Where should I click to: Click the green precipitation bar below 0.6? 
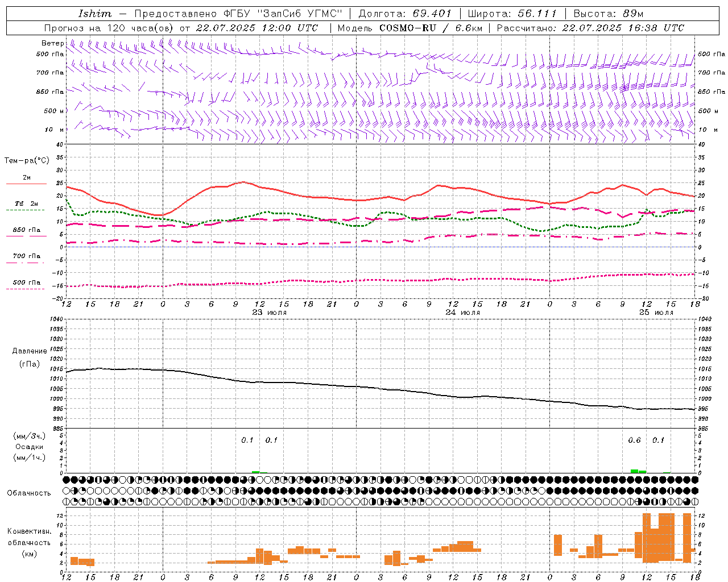[635, 471]
